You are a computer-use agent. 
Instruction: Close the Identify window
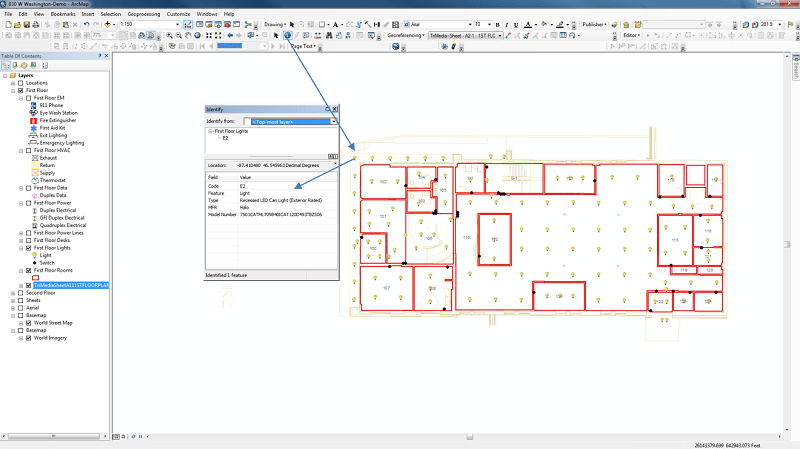click(335, 109)
